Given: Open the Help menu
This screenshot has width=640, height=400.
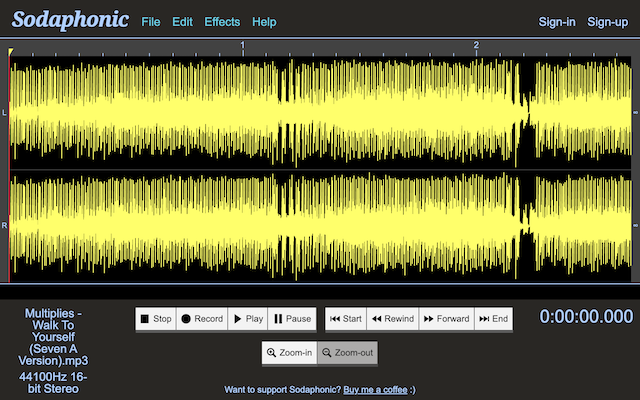Looking at the screenshot, I should click(x=264, y=22).
